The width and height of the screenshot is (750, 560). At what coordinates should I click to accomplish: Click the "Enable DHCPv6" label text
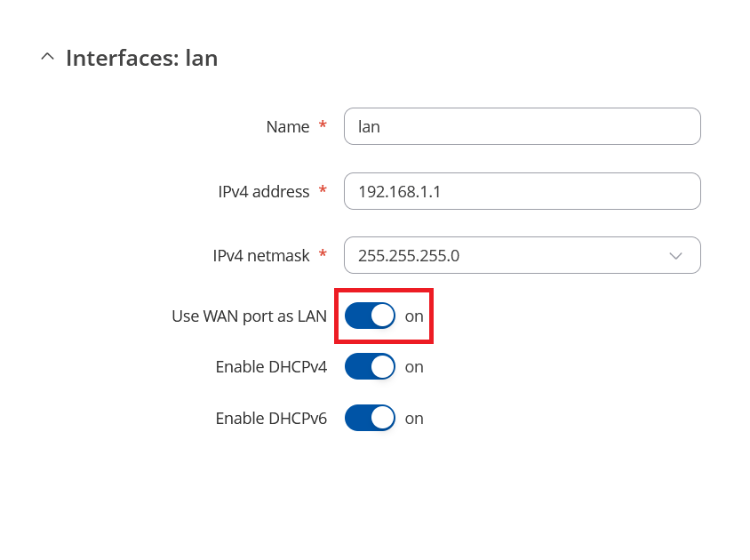tap(271, 418)
